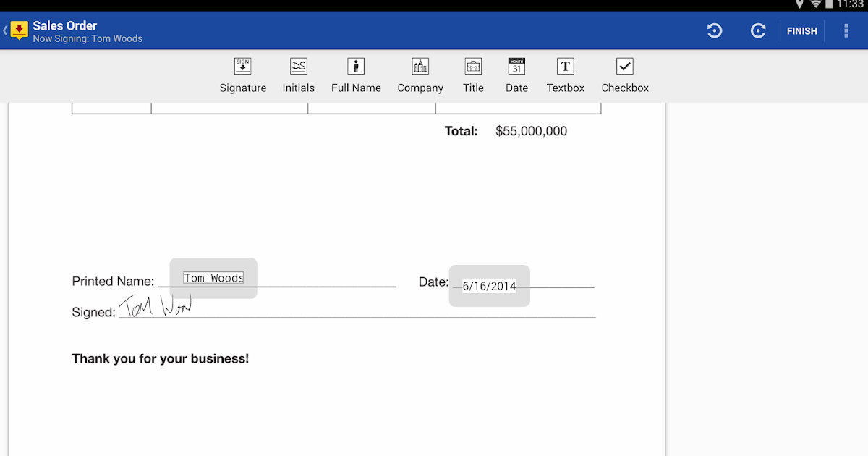Tap the Wi-Fi status bar icon

coord(817,4)
